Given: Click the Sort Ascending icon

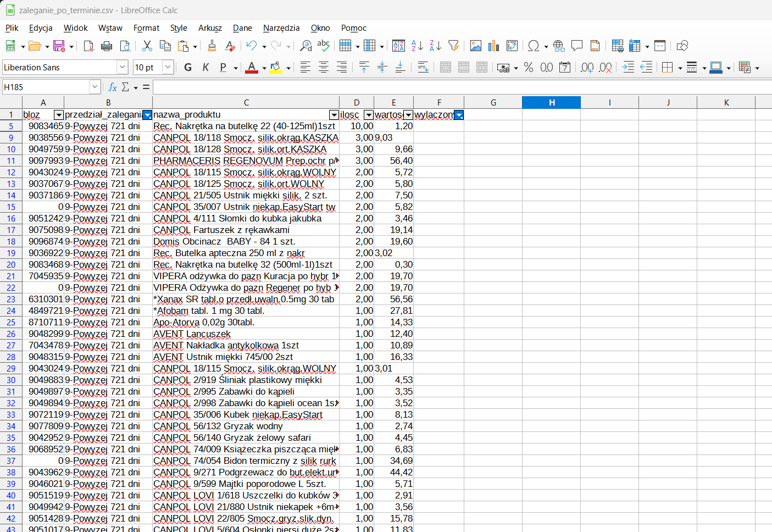Looking at the screenshot, I should (417, 46).
